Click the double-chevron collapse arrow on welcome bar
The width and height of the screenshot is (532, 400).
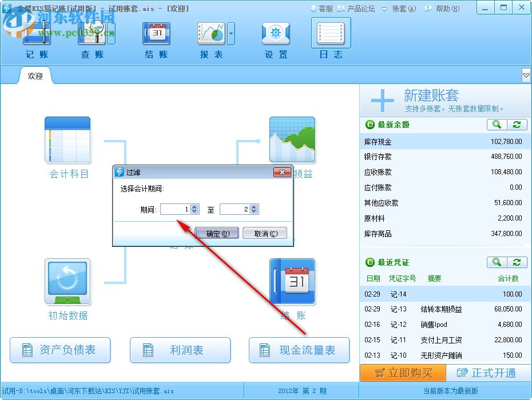(x=526, y=75)
